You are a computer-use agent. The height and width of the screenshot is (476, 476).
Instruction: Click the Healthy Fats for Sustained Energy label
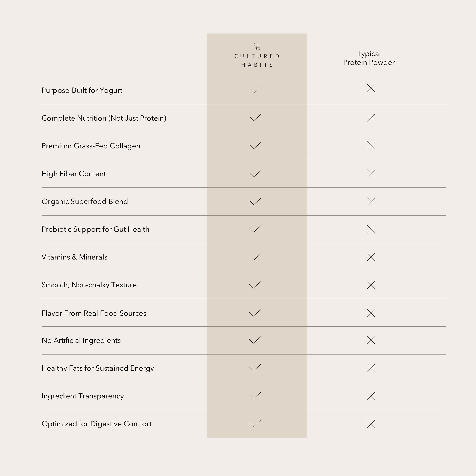[97, 368]
